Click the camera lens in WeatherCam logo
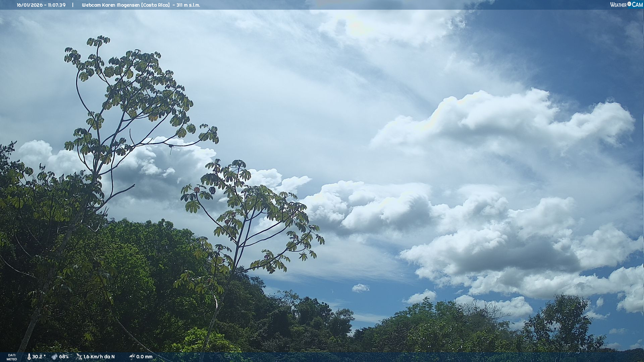 pos(629,4)
